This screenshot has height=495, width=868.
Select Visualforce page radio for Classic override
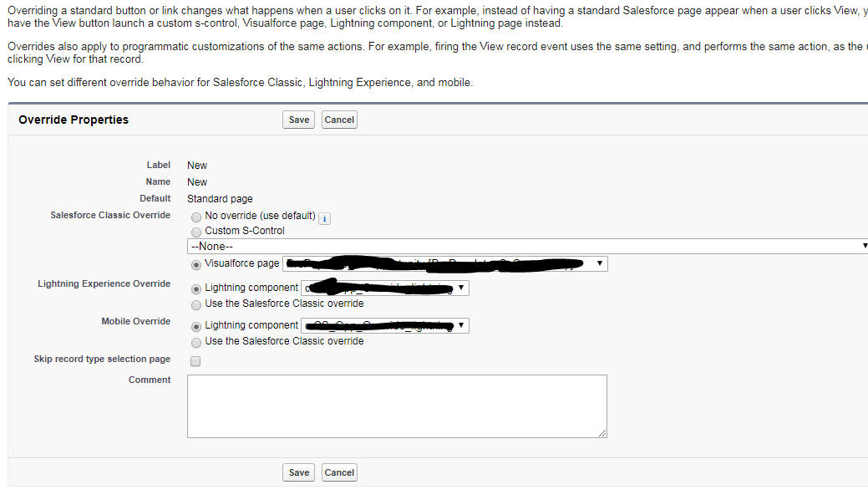tap(196, 264)
